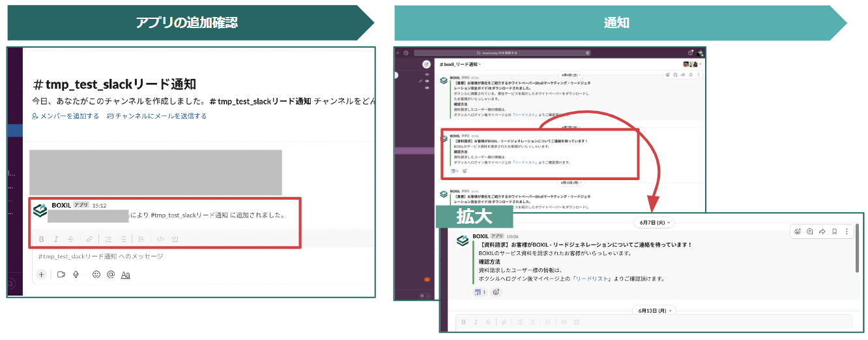The height and width of the screenshot is (340, 868).
Task: Forward the enlarged BOXIL message
Action: 822,231
